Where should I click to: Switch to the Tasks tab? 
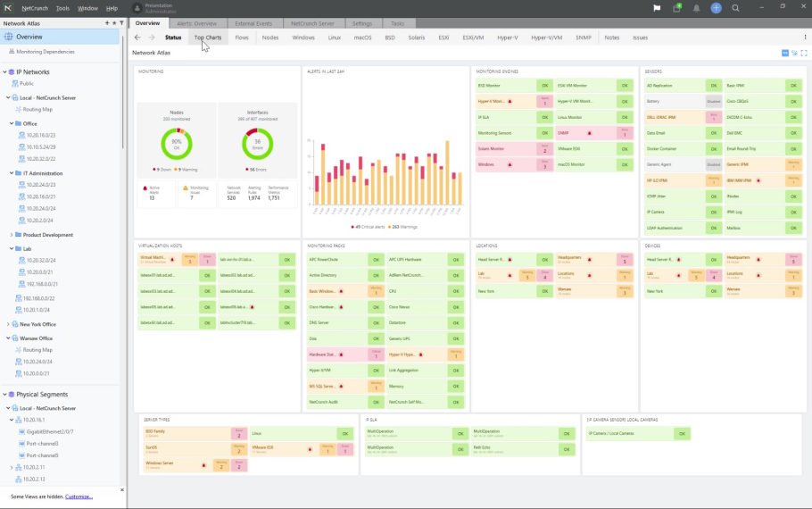[x=398, y=23]
